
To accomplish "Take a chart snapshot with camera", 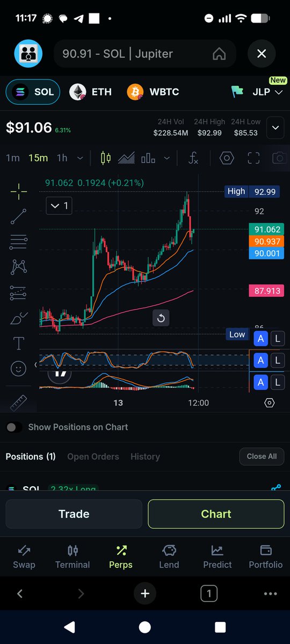I will pos(279,158).
